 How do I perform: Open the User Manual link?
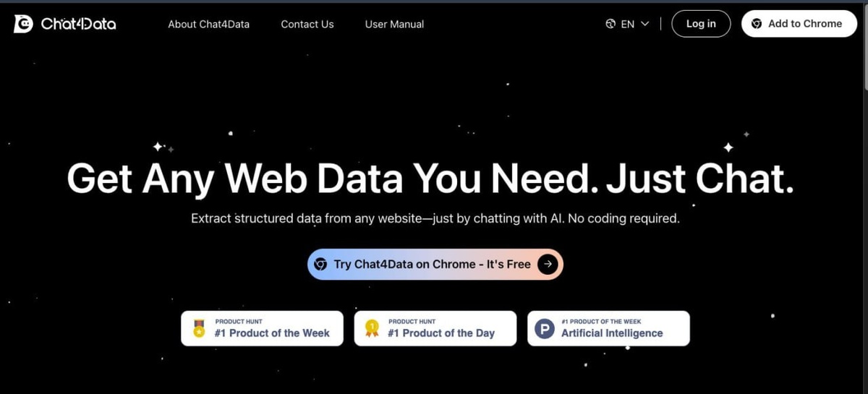coord(394,24)
